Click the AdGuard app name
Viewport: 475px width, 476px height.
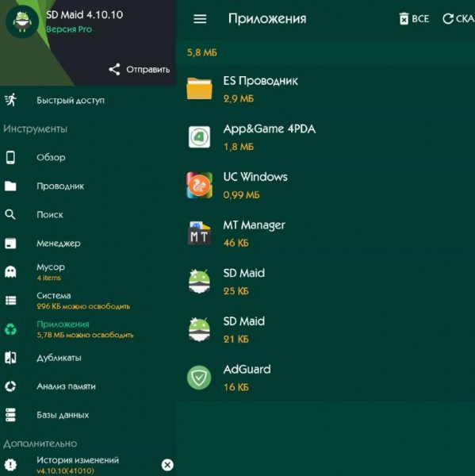click(247, 370)
